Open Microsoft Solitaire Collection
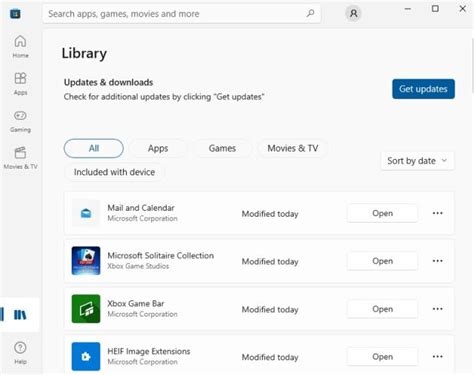This screenshot has height=375, width=474. [x=382, y=261]
